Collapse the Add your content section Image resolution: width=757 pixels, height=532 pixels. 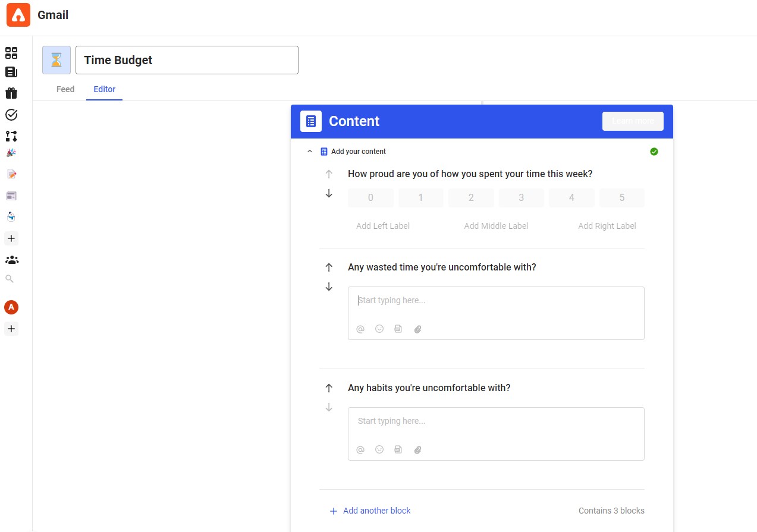click(309, 152)
